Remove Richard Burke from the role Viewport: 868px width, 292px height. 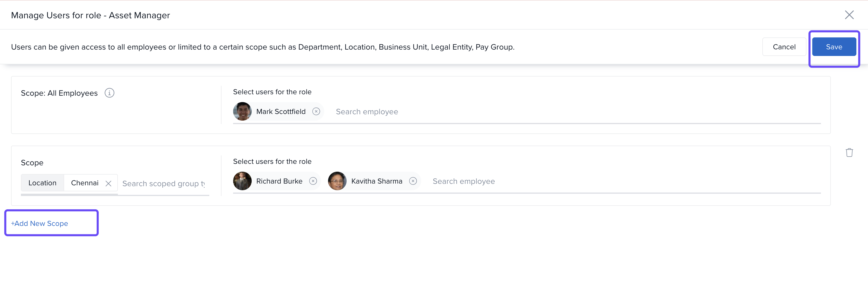click(x=313, y=181)
